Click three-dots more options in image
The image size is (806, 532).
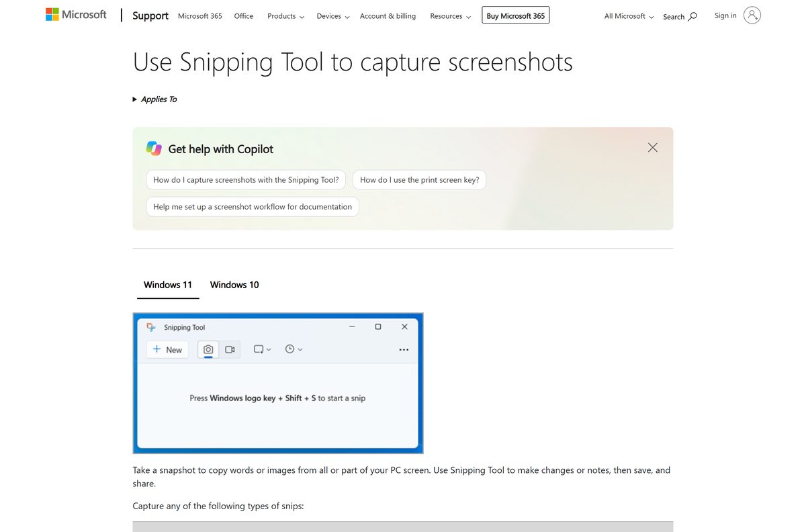[404, 350]
